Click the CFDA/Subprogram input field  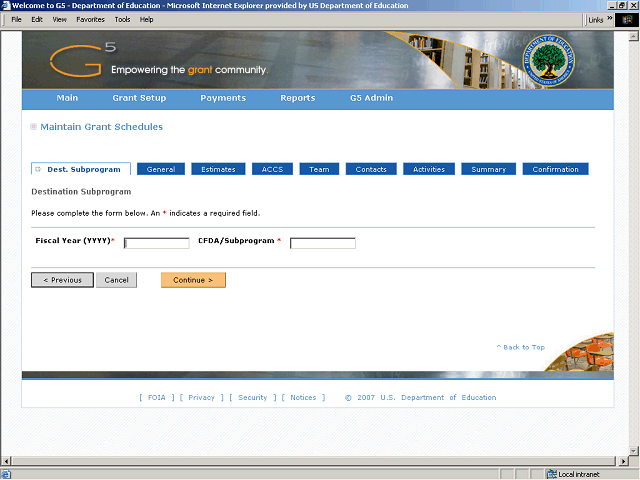323,243
